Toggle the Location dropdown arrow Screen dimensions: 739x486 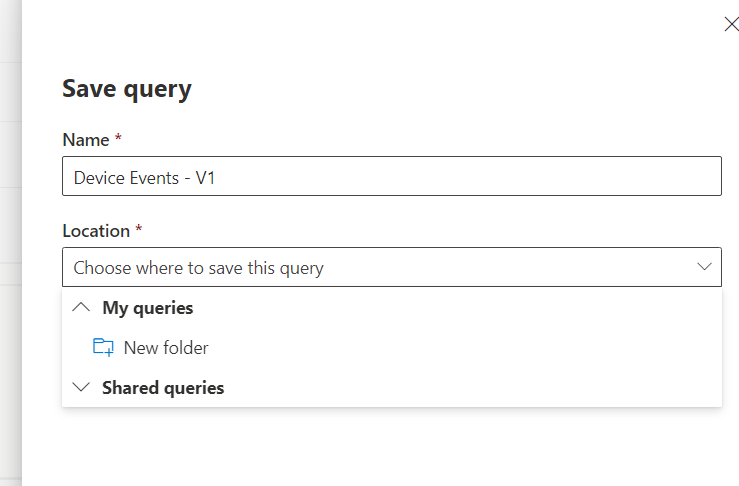[x=703, y=267]
